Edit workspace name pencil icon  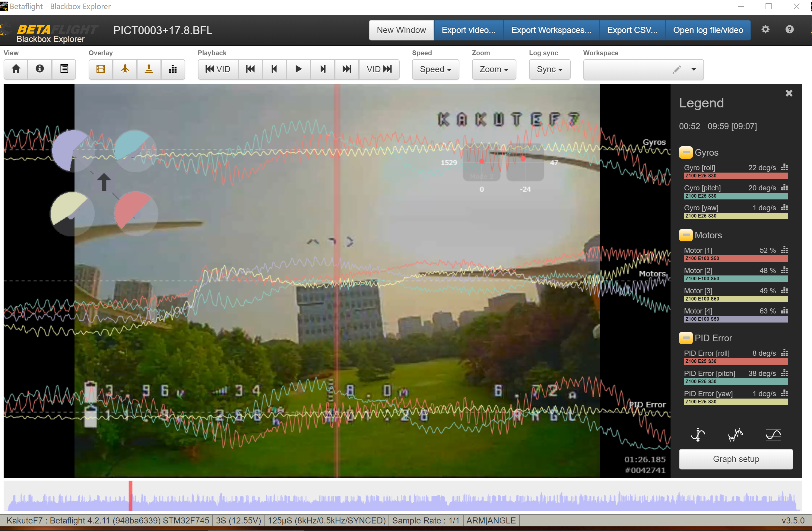pyautogui.click(x=677, y=70)
